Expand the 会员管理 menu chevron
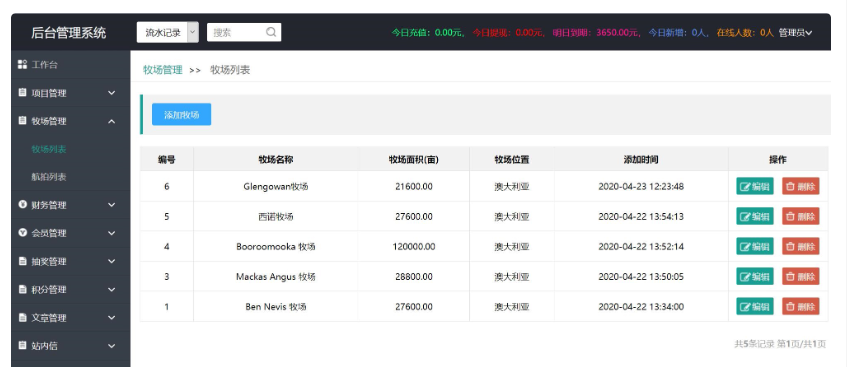The width and height of the screenshot is (847, 367). (111, 233)
